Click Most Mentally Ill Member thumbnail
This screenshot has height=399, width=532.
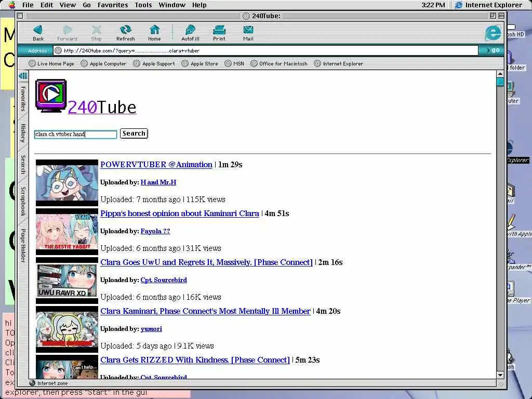(67, 329)
